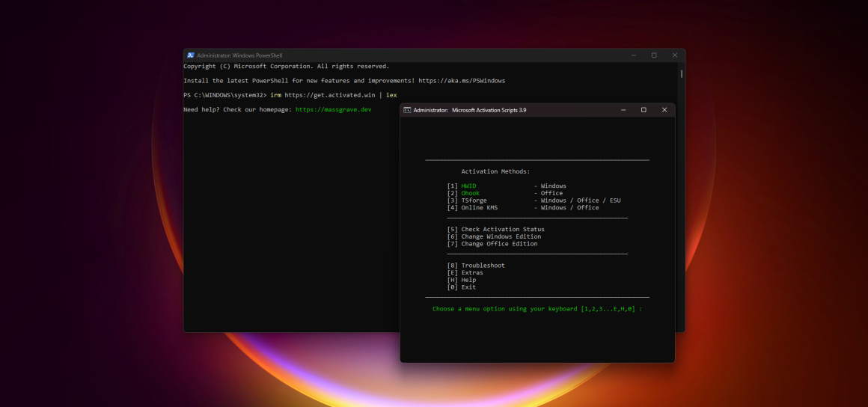Minimize the Microsoft Activation Scripts window
Image resolution: width=868 pixels, height=407 pixels.
(623, 110)
